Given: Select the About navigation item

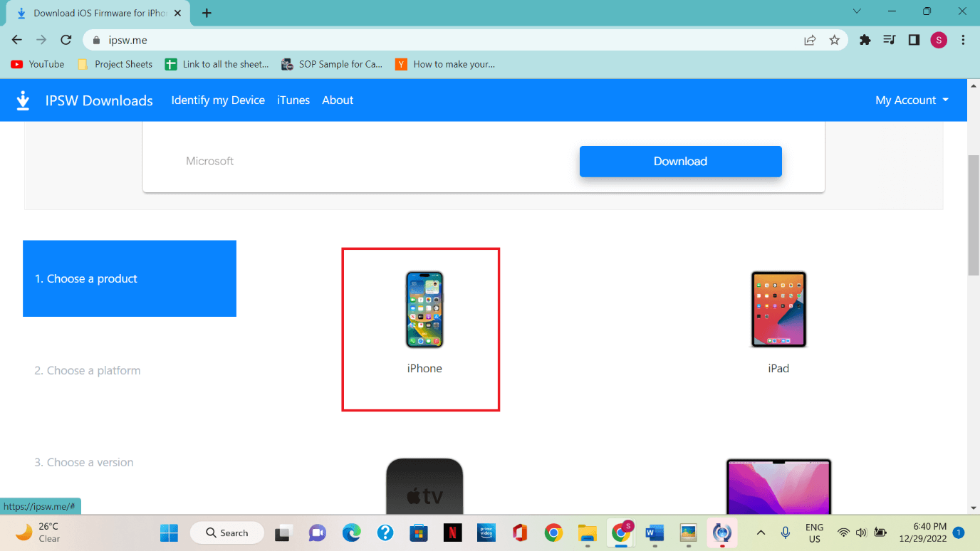Looking at the screenshot, I should pyautogui.click(x=338, y=100).
